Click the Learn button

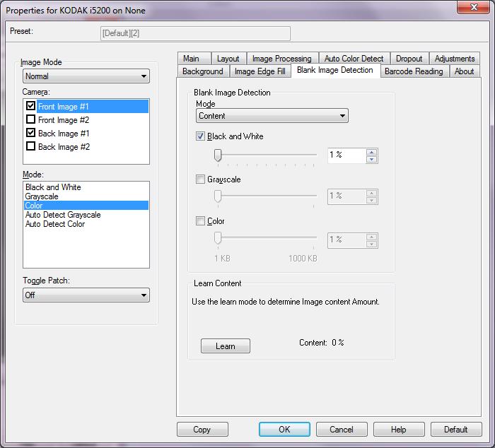tap(226, 346)
